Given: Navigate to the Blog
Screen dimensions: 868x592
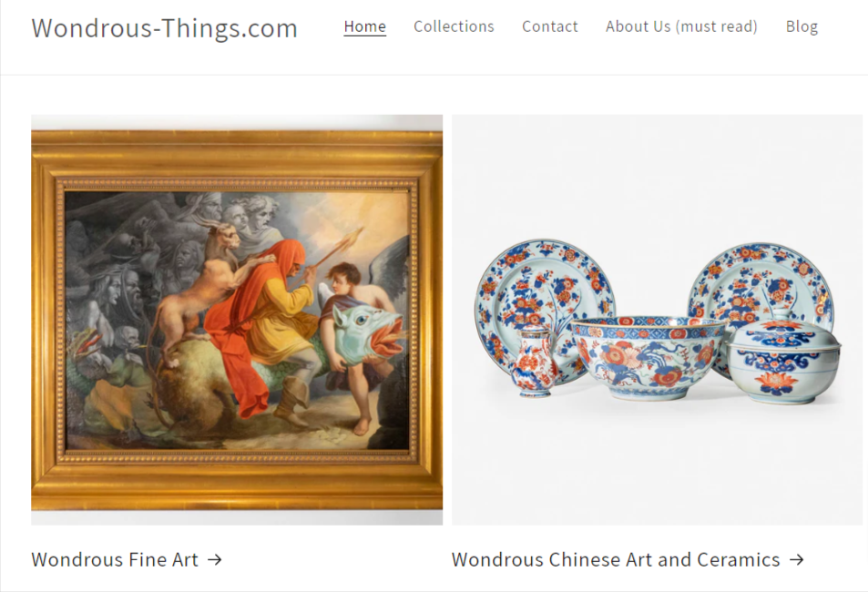Looking at the screenshot, I should 802,26.
